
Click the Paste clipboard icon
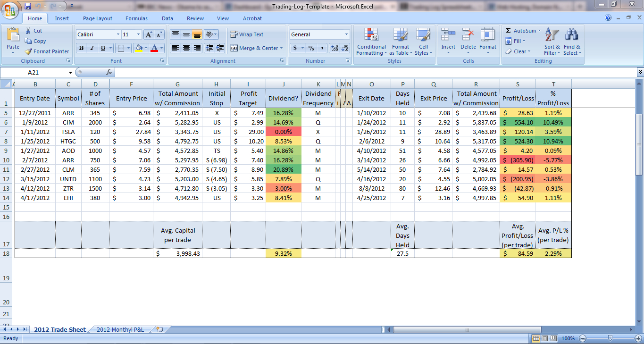13,36
